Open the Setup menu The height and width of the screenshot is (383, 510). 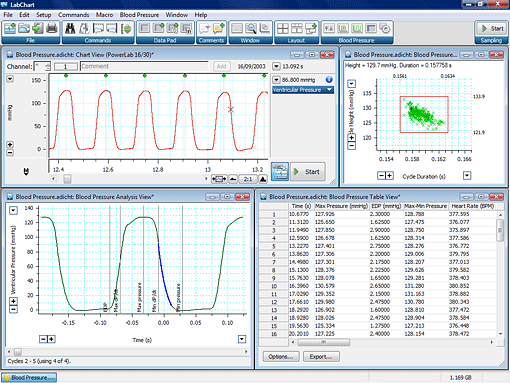click(43, 15)
